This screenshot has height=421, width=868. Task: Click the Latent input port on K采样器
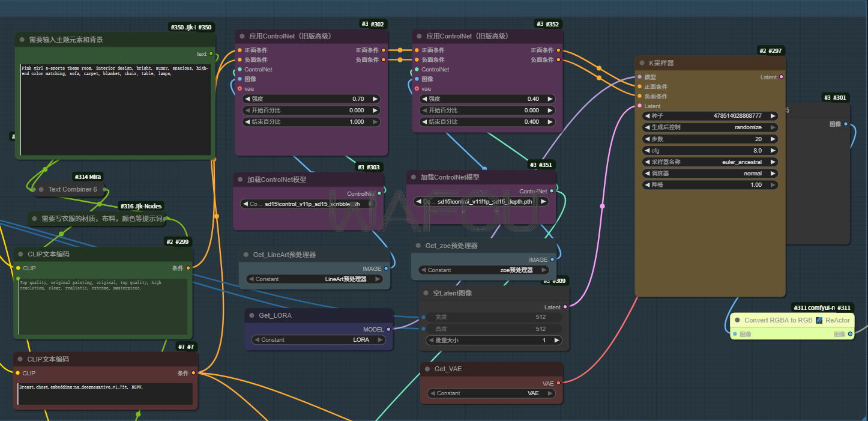[639, 106]
